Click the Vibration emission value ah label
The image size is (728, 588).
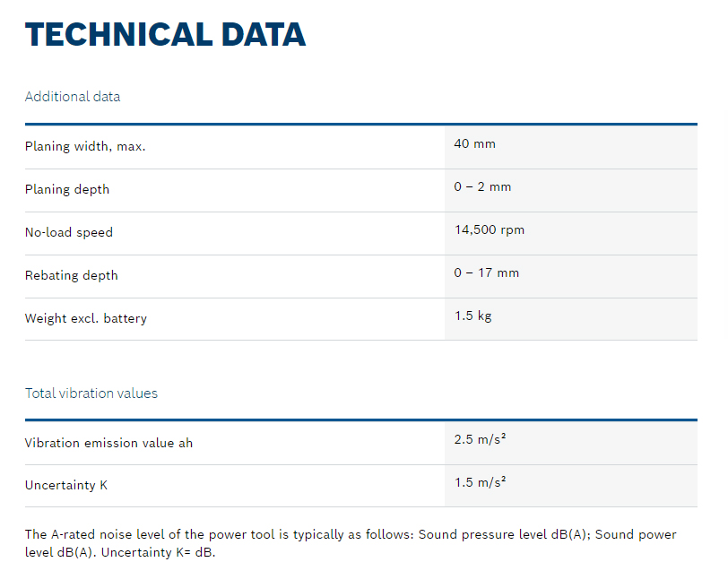[108, 443]
